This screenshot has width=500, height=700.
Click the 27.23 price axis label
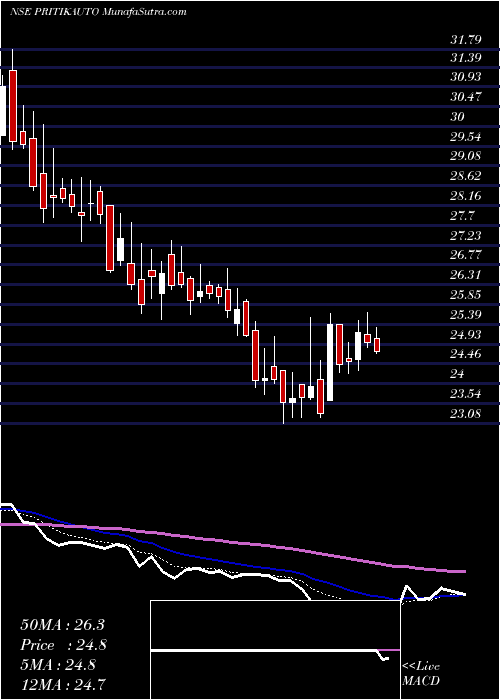[466, 235]
